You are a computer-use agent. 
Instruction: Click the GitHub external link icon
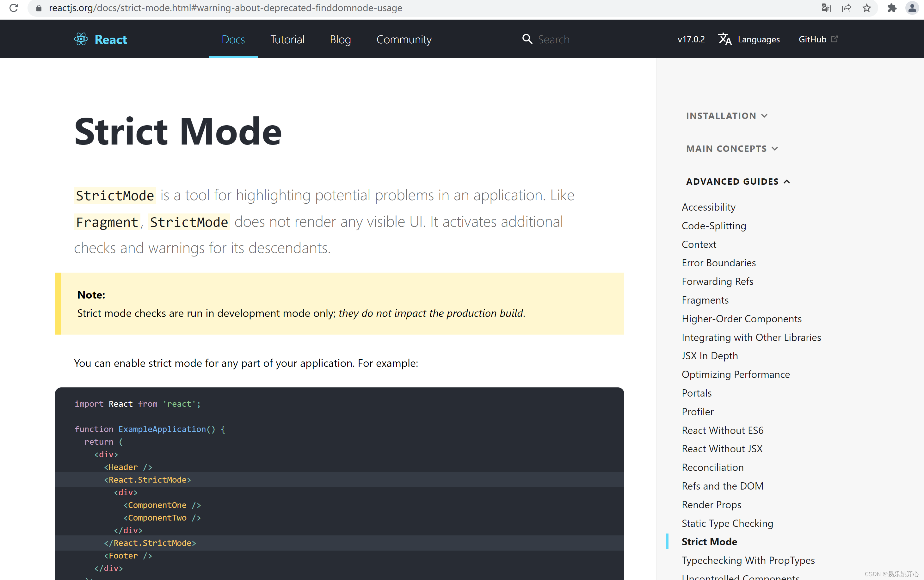tap(835, 38)
